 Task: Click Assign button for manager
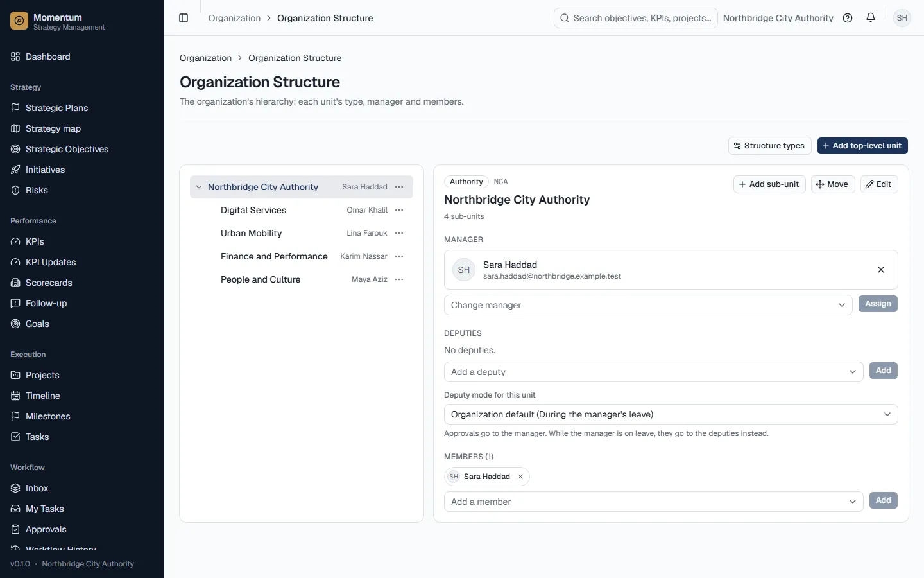(x=878, y=304)
